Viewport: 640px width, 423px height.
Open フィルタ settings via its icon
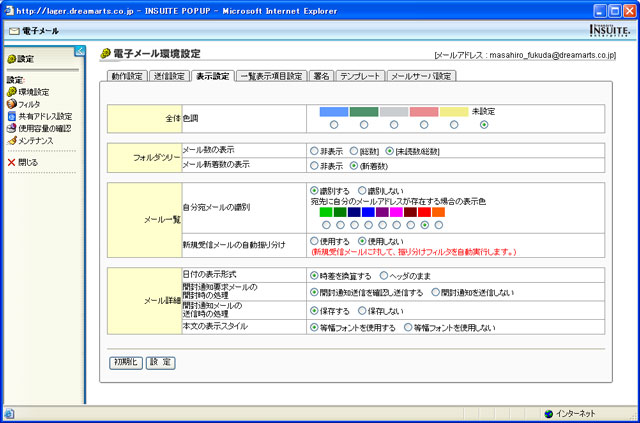coord(12,104)
